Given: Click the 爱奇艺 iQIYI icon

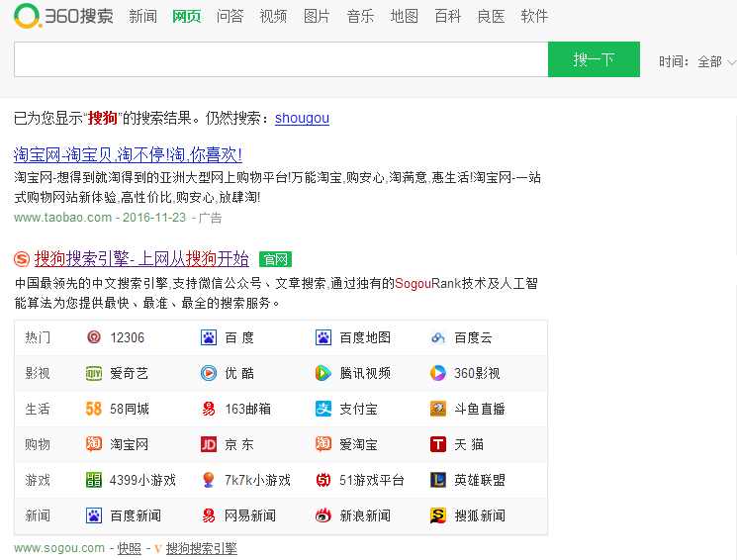Looking at the screenshot, I should pos(94,373).
